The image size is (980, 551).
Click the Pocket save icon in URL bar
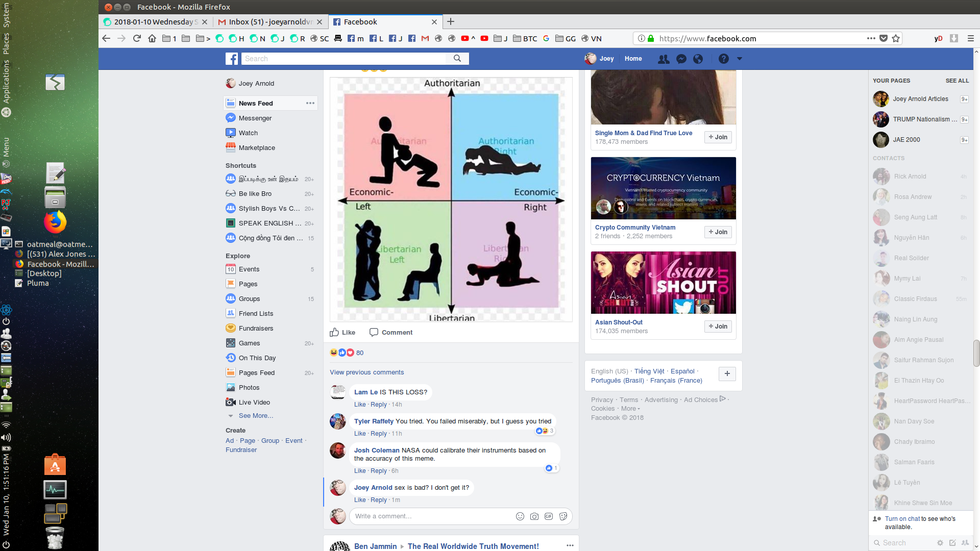pyautogui.click(x=884, y=38)
